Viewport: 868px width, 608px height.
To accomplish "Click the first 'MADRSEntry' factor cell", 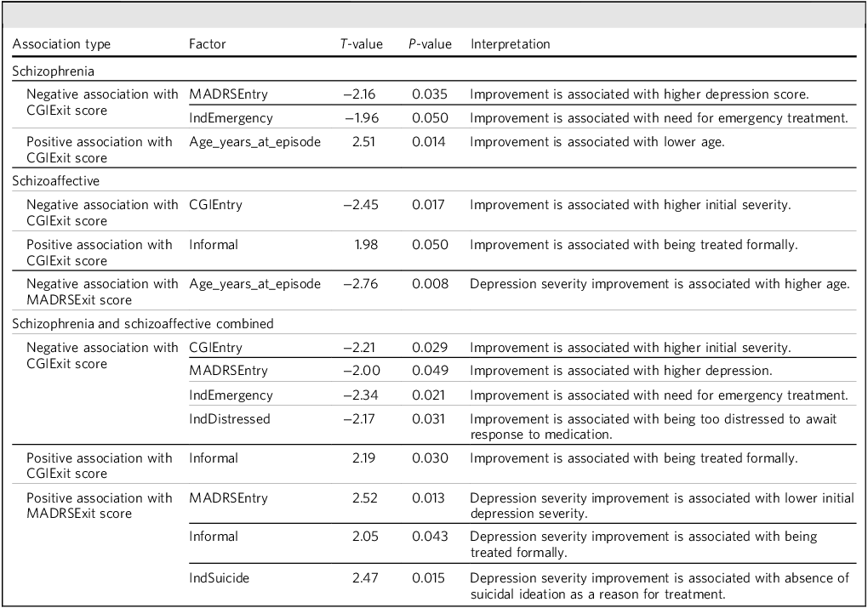I will (228, 94).
